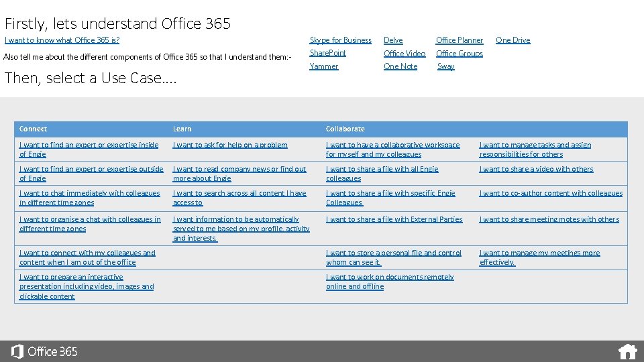Open the Delve link
Image resolution: width=644 pixels, height=362 pixels.
(x=393, y=40)
